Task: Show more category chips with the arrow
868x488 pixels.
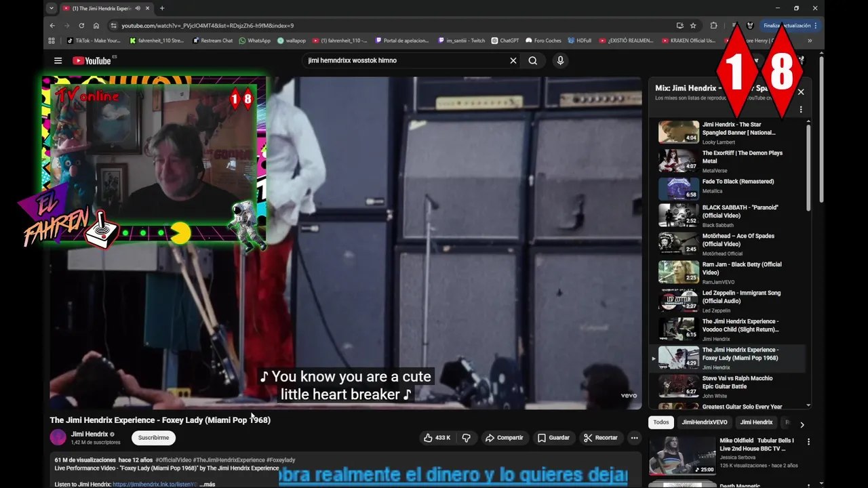Action: pyautogui.click(x=802, y=425)
